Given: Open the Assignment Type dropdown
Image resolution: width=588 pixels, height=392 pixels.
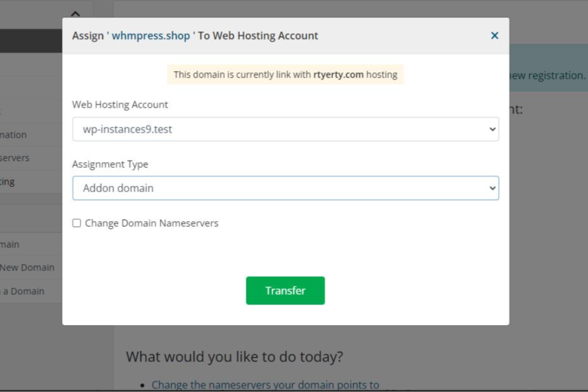Looking at the screenshot, I should [285, 188].
